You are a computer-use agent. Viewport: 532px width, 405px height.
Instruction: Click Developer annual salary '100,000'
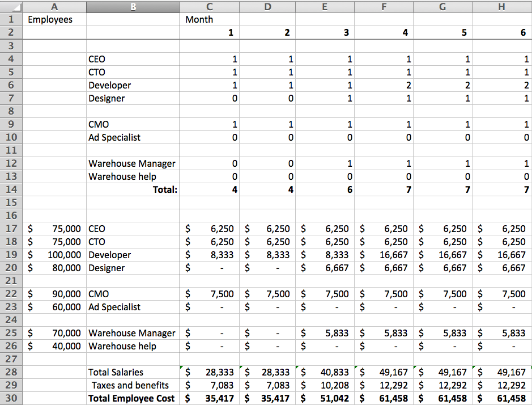(54, 255)
